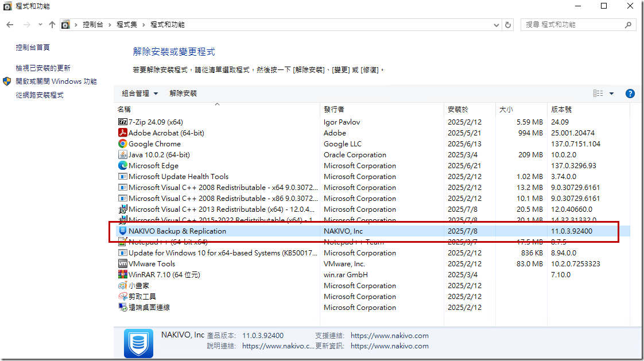The height and width of the screenshot is (361, 644).
Task: Click the refresh button in address bar
Action: click(x=508, y=25)
